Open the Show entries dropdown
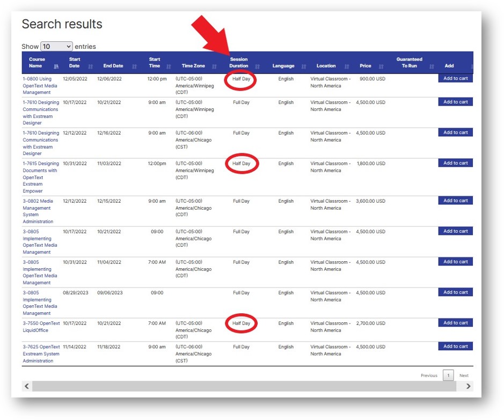 click(x=56, y=46)
